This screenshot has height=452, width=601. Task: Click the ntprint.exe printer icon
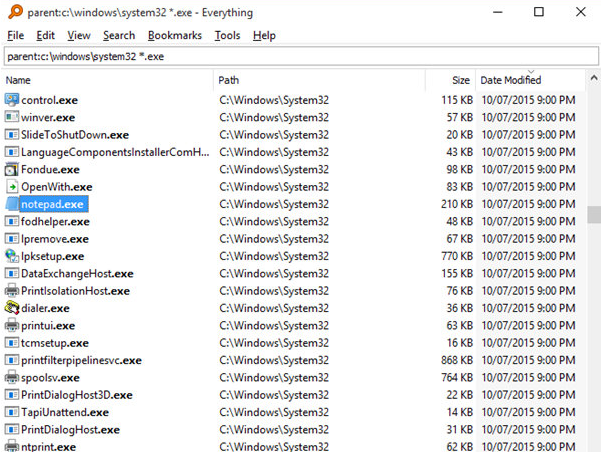pyautogui.click(x=11, y=446)
